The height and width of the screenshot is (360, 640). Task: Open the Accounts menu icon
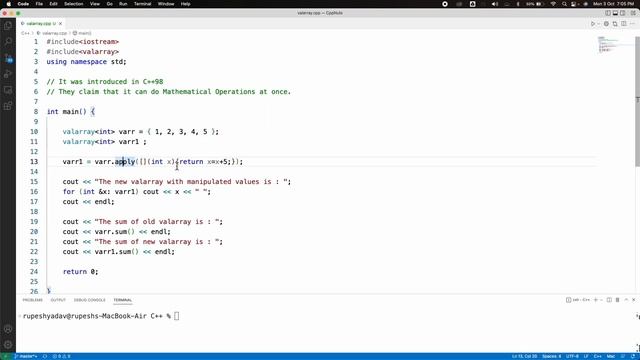click(8, 329)
